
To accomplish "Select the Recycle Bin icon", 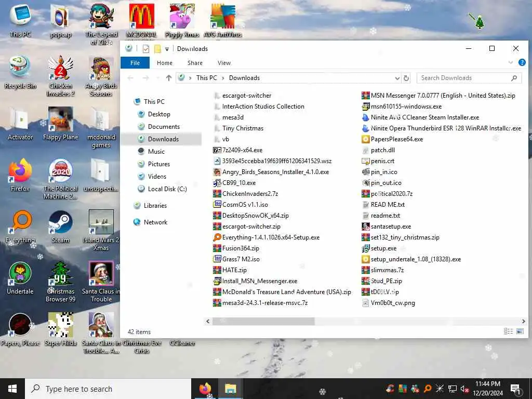I will tap(20, 72).
